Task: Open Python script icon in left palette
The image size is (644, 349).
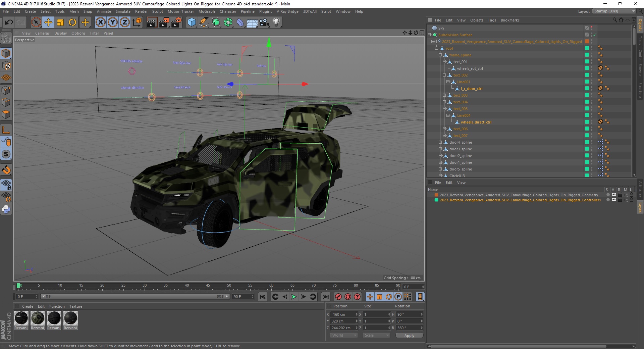Action: coord(6,209)
